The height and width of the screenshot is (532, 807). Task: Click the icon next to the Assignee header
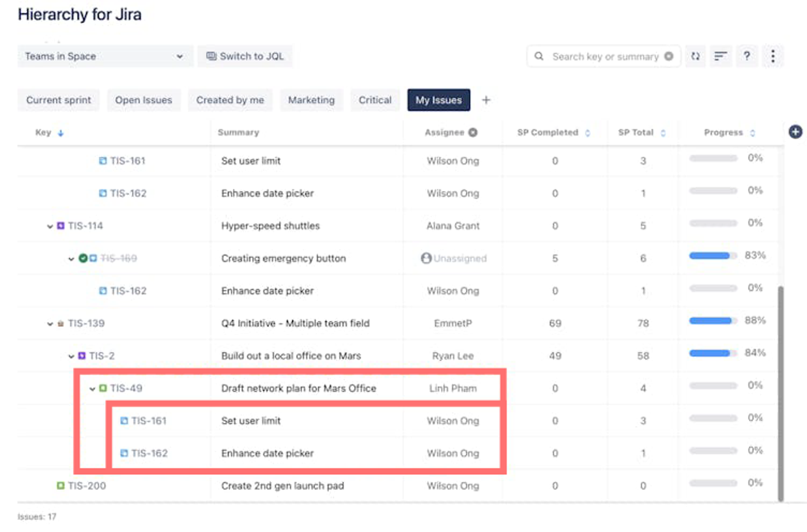[x=473, y=133]
